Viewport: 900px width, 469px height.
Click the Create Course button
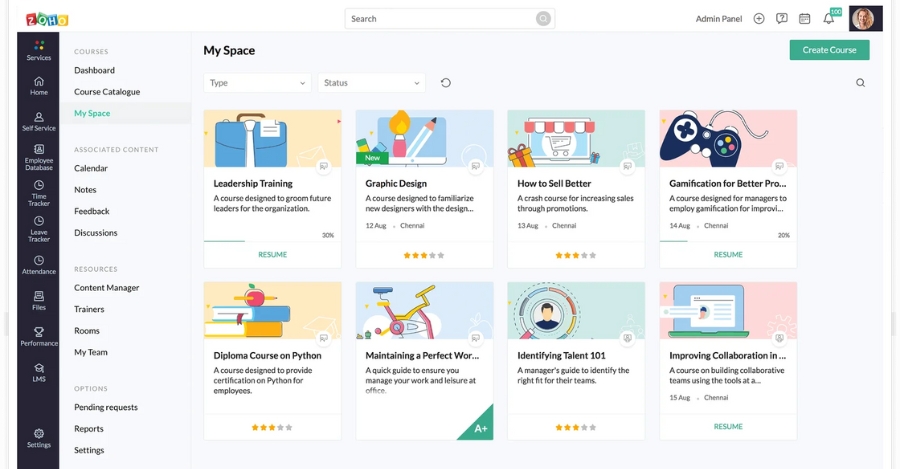point(829,50)
